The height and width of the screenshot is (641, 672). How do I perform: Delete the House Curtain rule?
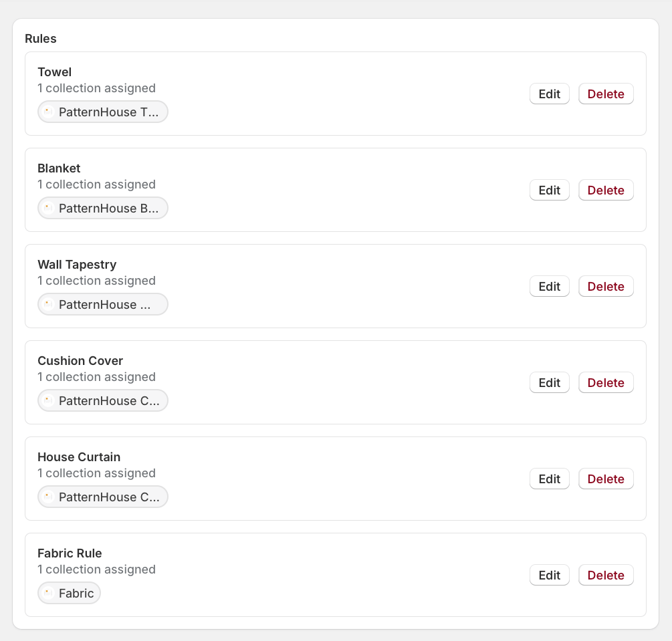pyautogui.click(x=606, y=479)
